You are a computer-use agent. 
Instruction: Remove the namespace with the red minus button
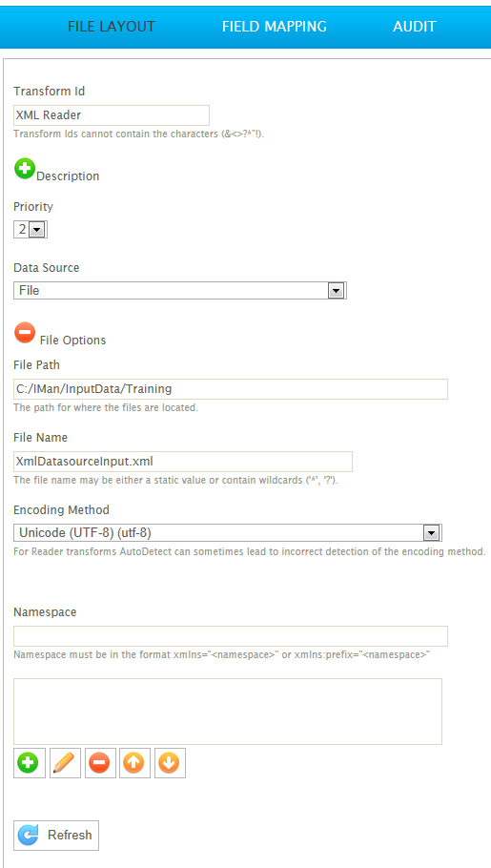[100, 763]
